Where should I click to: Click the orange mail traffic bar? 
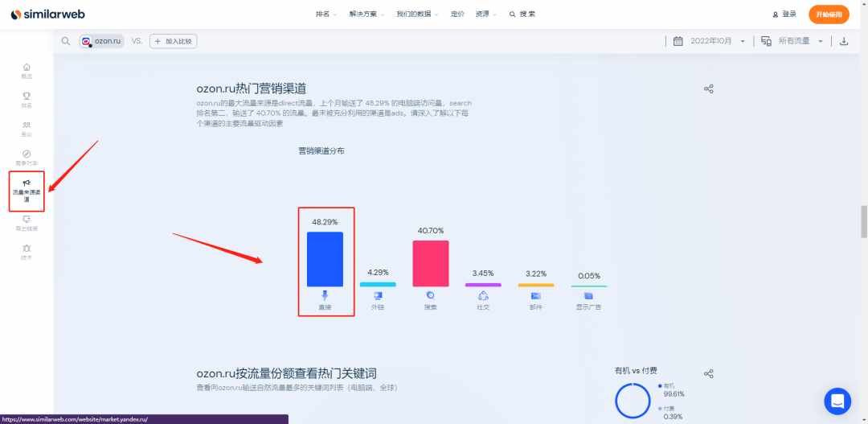click(536, 285)
